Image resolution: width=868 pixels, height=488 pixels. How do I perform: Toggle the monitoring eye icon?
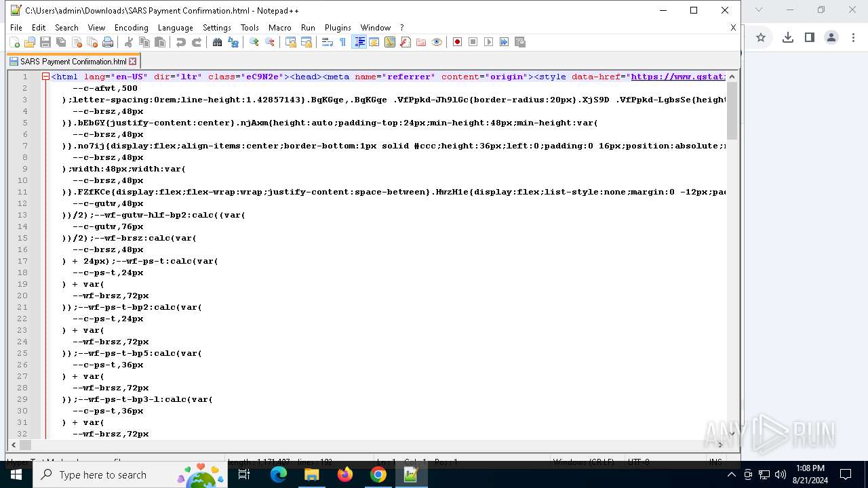click(437, 42)
